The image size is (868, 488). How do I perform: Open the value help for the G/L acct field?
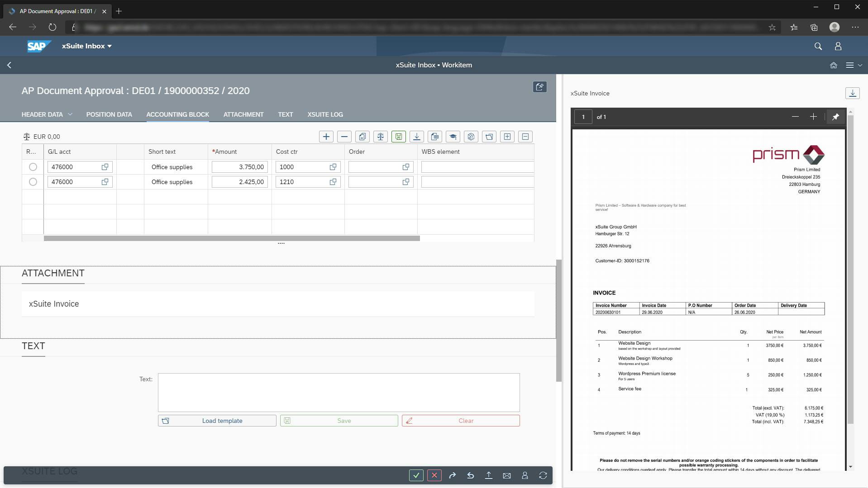(x=105, y=166)
